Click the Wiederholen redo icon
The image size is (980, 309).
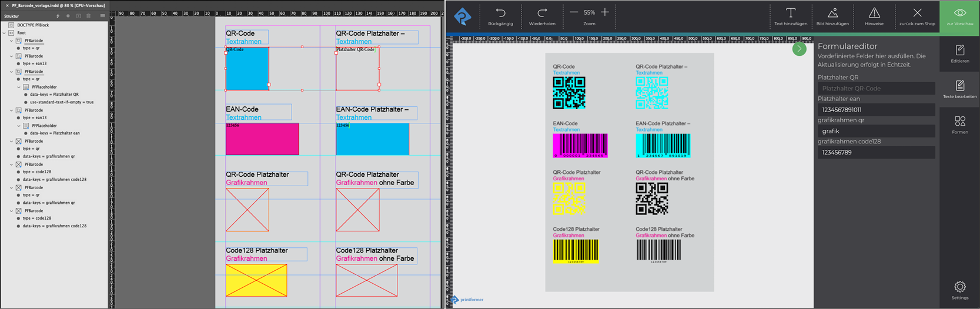pyautogui.click(x=542, y=13)
